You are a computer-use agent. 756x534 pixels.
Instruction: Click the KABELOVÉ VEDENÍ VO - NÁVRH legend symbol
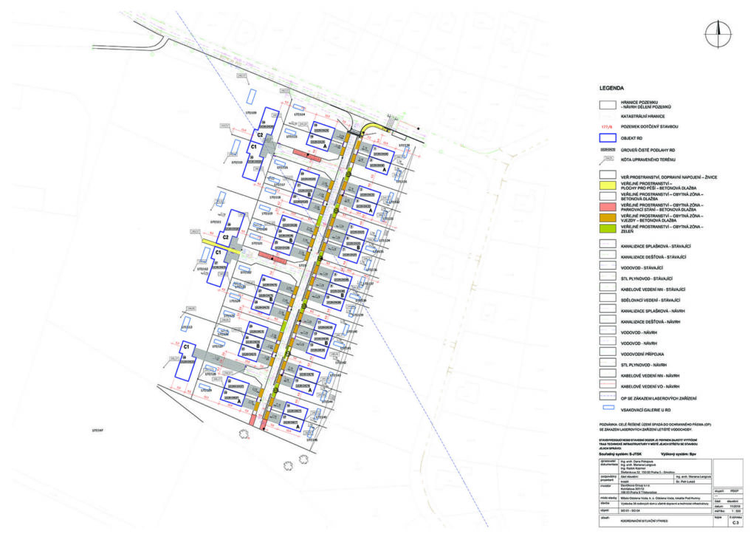[x=609, y=386]
